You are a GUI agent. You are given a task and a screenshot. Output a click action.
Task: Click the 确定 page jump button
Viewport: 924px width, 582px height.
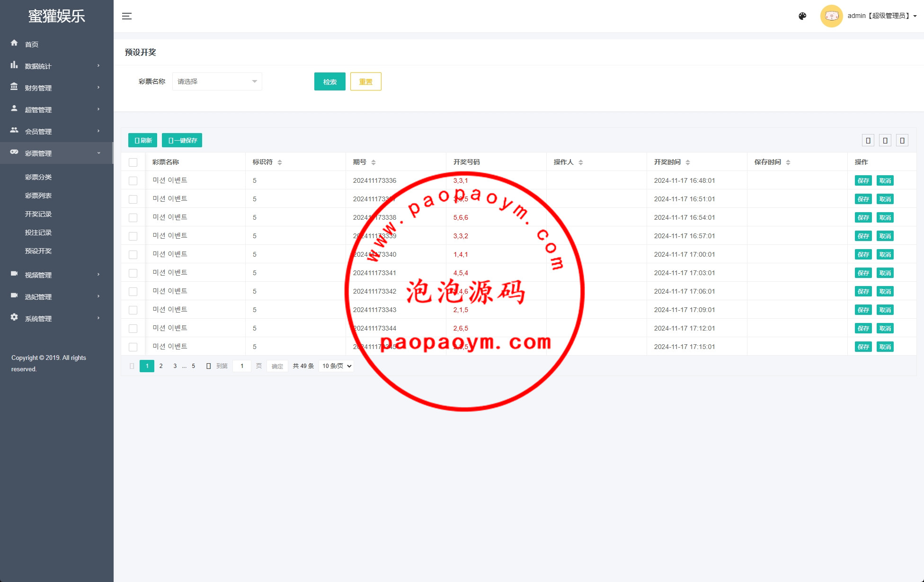point(277,366)
